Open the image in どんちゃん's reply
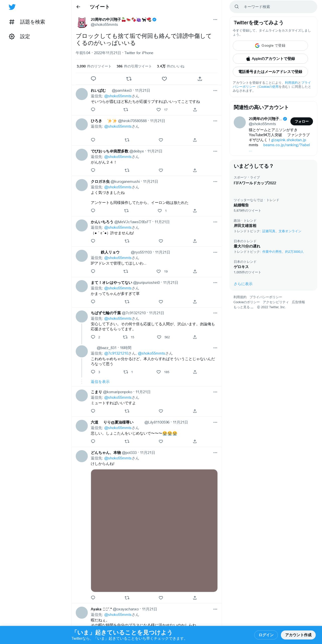 (x=154, y=530)
